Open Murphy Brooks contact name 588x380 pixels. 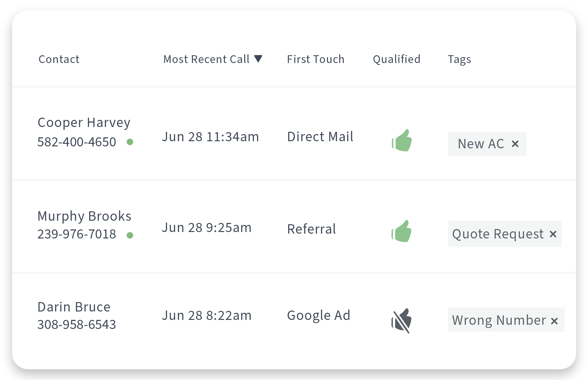[84, 216]
